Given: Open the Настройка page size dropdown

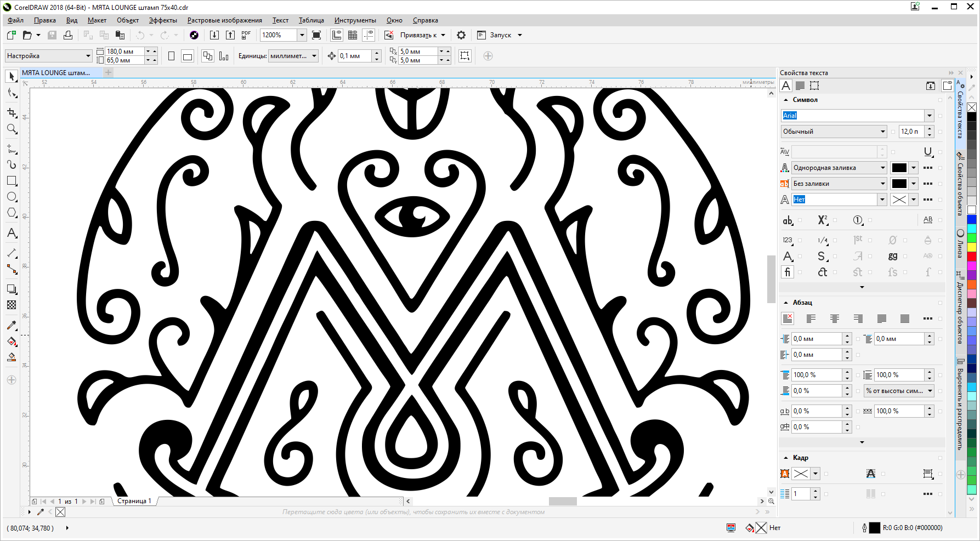Looking at the screenshot, I should [x=88, y=56].
